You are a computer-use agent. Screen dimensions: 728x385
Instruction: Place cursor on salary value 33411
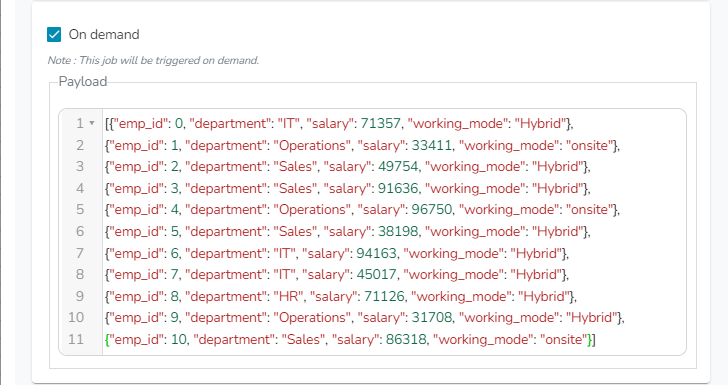pos(431,145)
